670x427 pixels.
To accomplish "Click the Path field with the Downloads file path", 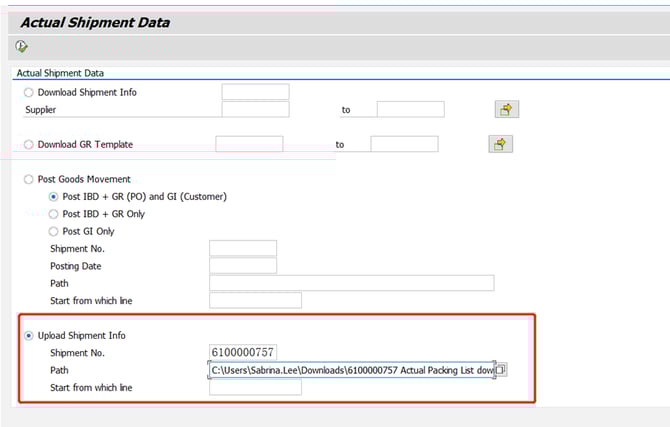I will coord(350,370).
